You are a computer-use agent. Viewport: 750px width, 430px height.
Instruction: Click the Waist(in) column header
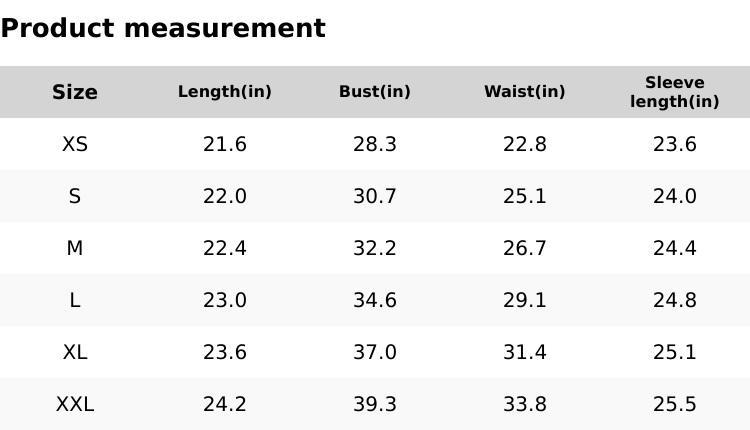525,92
